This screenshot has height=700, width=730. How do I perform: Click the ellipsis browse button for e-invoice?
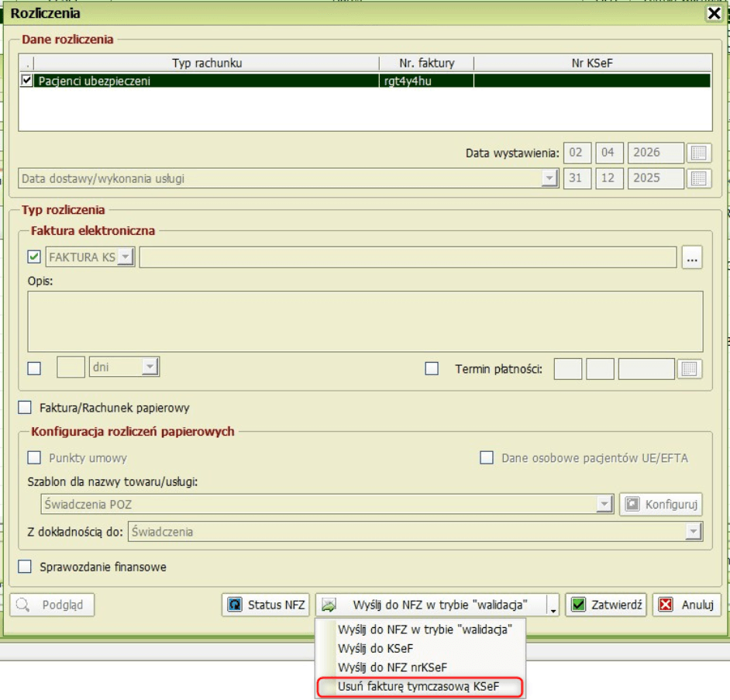pyautogui.click(x=692, y=257)
